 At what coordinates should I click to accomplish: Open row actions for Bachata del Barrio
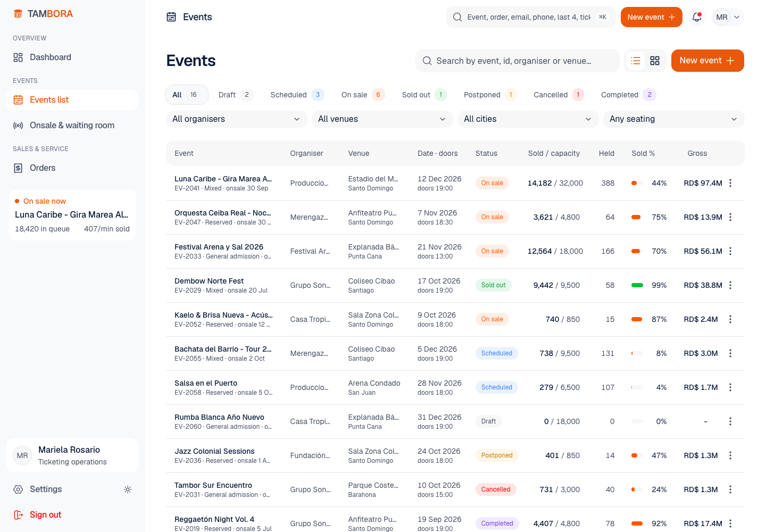(730, 353)
